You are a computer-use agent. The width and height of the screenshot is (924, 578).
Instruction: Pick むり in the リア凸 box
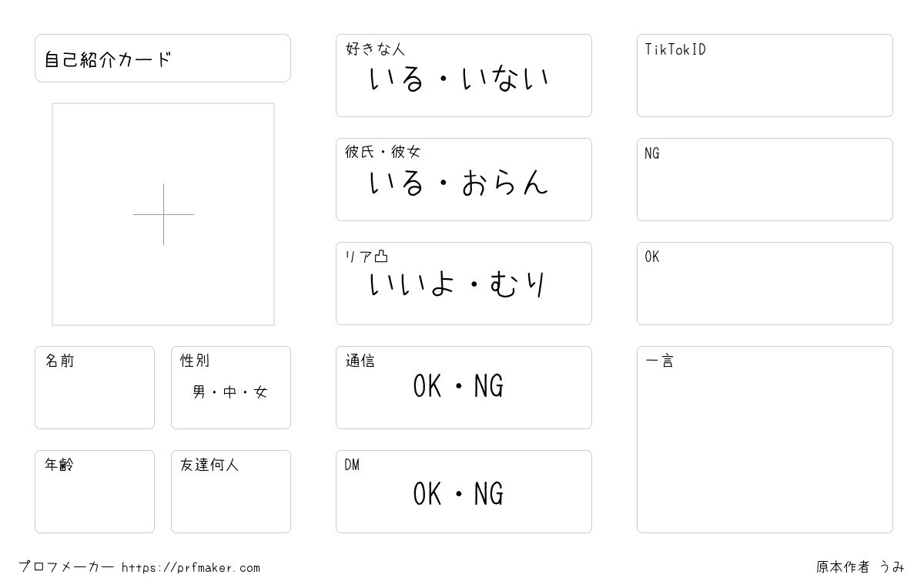[x=519, y=285]
